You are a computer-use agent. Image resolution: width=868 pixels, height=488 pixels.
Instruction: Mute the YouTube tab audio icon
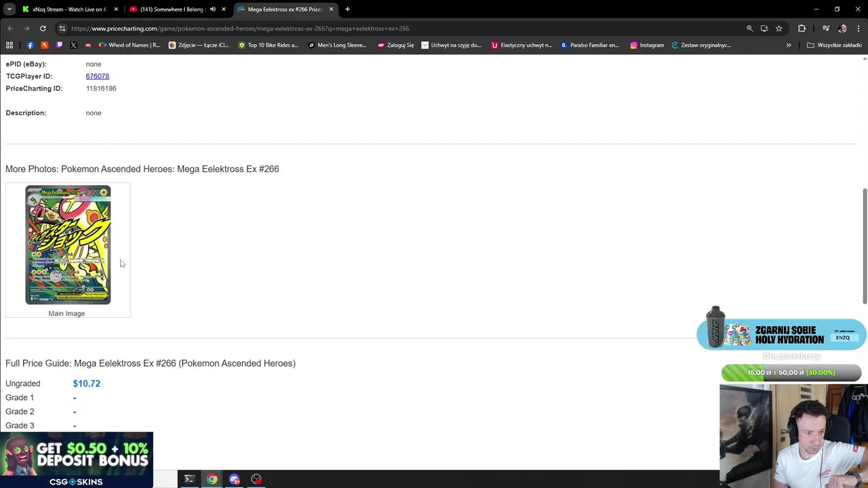tap(212, 9)
